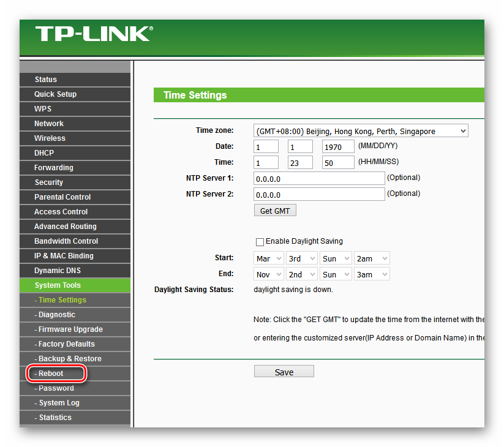Click the NTP Server 2 field
This screenshot has width=504, height=447.
(319, 194)
